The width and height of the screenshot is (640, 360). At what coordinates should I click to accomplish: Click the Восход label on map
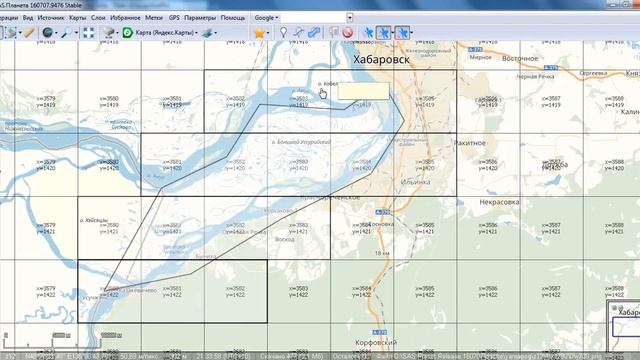click(284, 239)
